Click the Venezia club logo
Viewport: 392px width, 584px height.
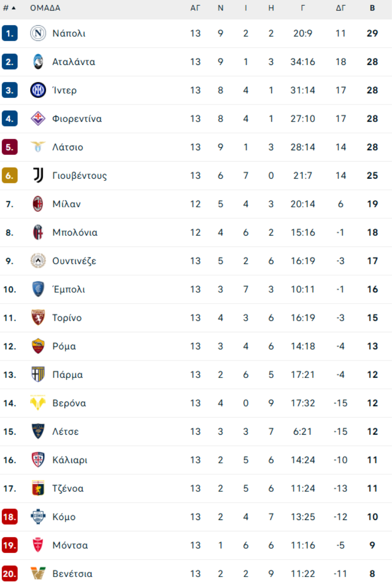click(38, 574)
